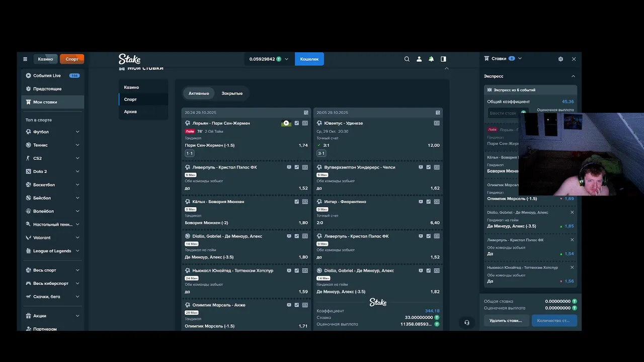This screenshot has width=644, height=362.
Task: Remove Ньюкасл Юнайтед - Тоттенхэм selection from slip
Action: pyautogui.click(x=572, y=267)
